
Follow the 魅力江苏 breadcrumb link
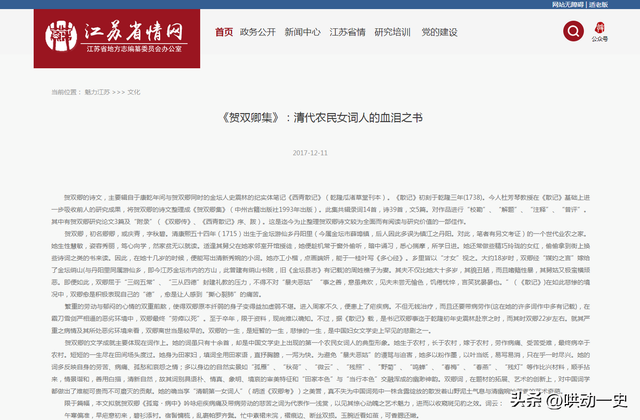click(97, 92)
